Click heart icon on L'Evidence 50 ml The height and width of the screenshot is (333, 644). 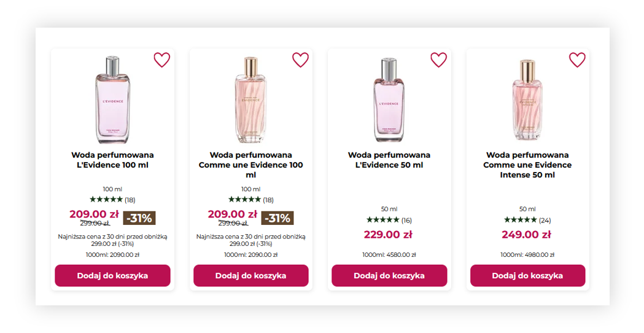click(x=438, y=60)
